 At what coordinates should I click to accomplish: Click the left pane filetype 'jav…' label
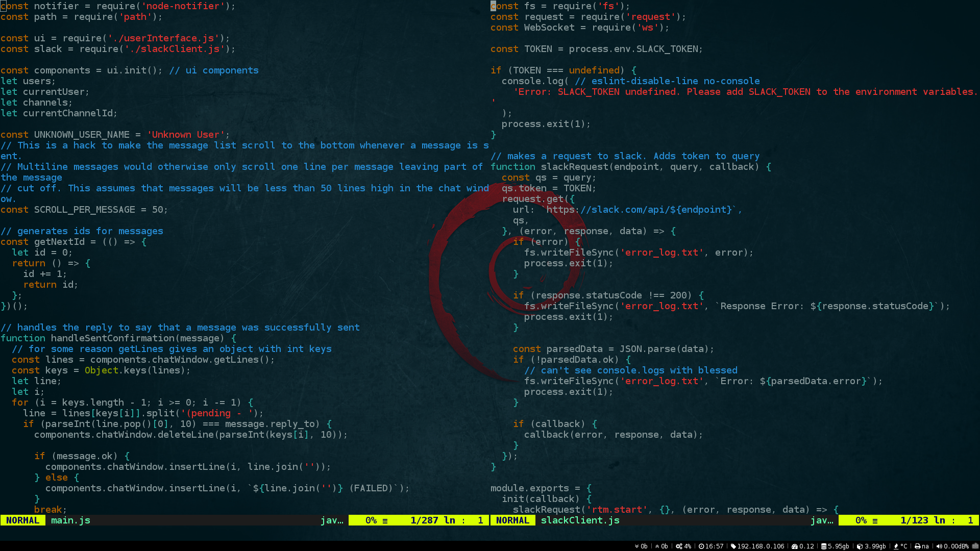point(332,520)
